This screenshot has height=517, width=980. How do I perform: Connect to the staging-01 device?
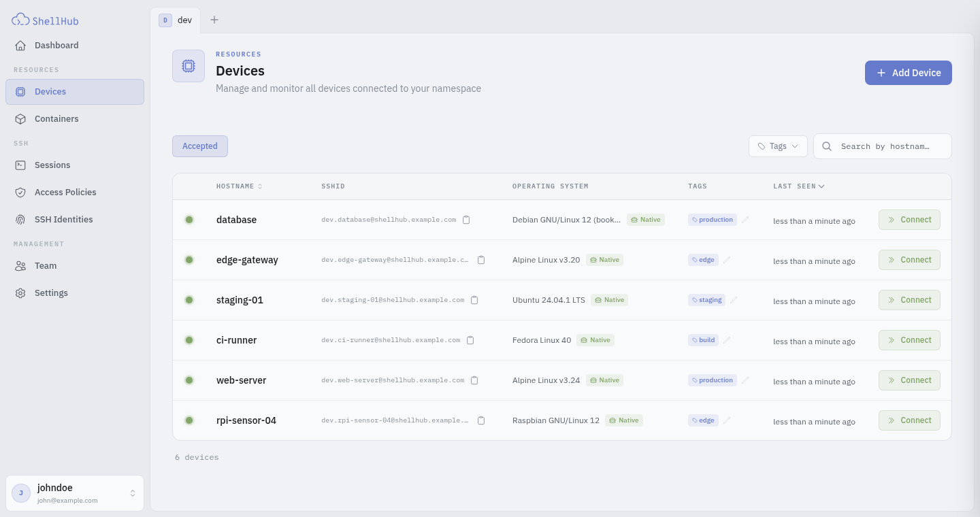click(x=909, y=300)
